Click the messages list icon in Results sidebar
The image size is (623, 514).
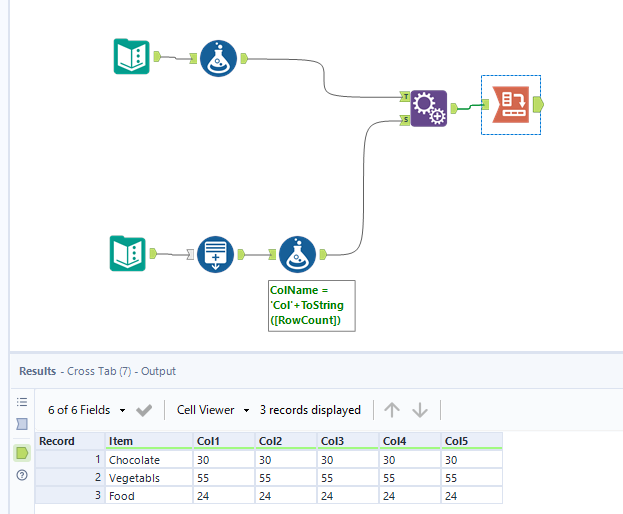[x=22, y=402]
